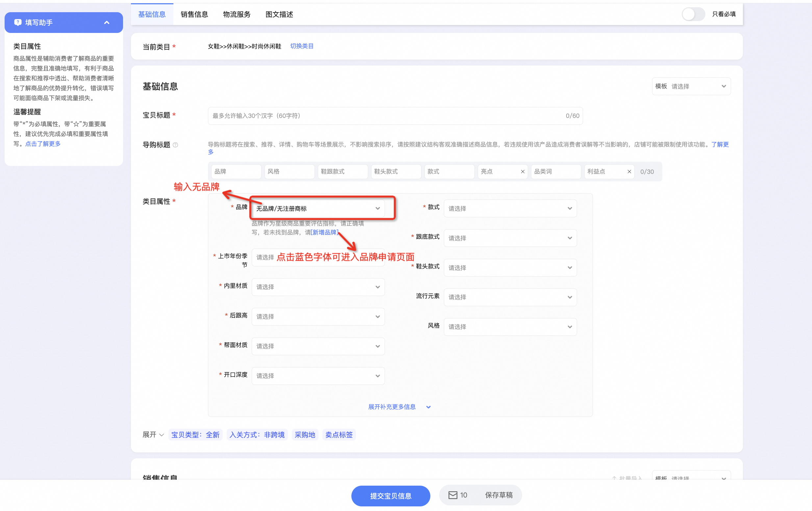The image size is (812, 511).
Task: Open the 后跟高 dropdown
Action: click(318, 317)
